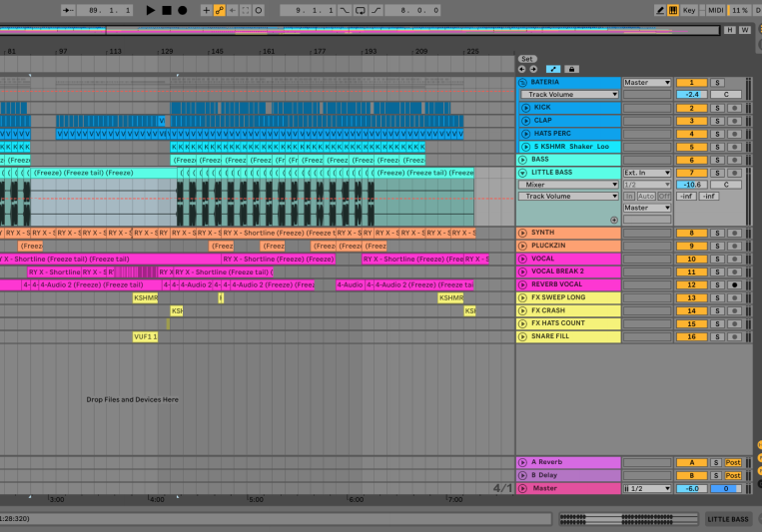The height and width of the screenshot is (532, 762).
Task: Unfold the CLAP track
Action: point(526,121)
